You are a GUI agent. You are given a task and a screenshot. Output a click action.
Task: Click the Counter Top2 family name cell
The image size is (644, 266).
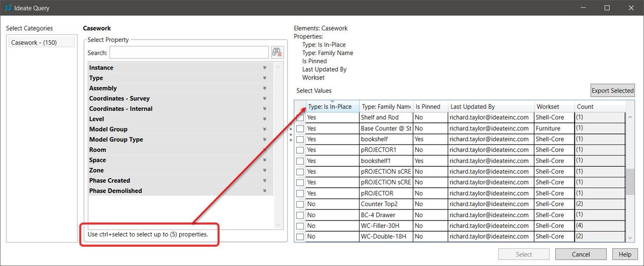pos(386,204)
